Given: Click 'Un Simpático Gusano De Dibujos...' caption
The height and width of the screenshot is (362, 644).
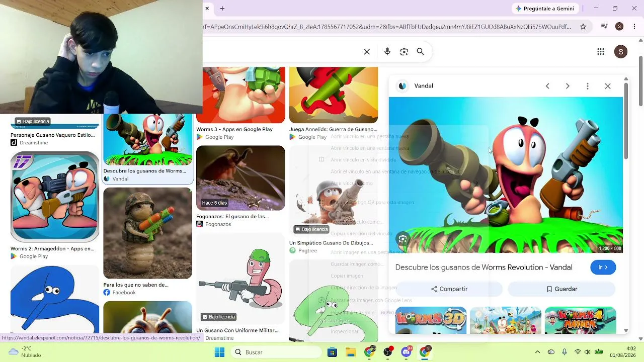Looking at the screenshot, I should pyautogui.click(x=331, y=243).
